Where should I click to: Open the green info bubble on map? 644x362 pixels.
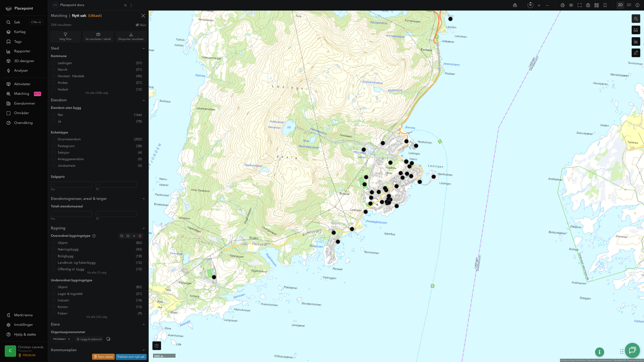(x=599, y=352)
